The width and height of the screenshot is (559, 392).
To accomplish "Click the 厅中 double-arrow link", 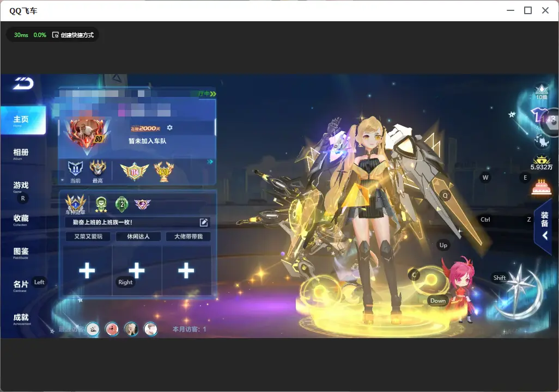I will coord(207,94).
